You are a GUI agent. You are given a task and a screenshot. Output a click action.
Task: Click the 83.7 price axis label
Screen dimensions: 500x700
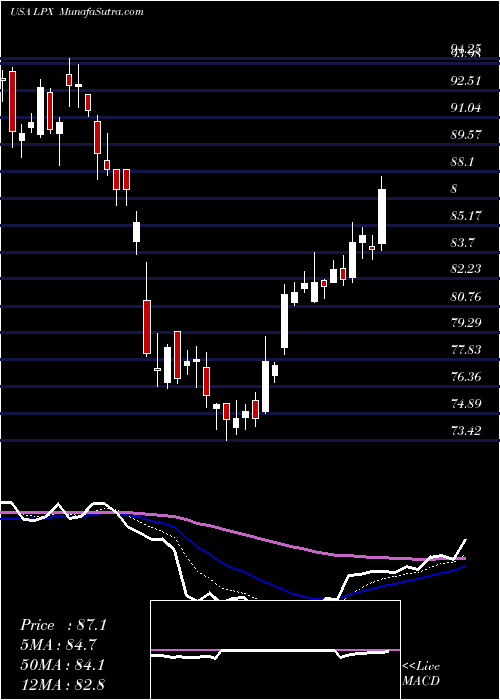462,242
